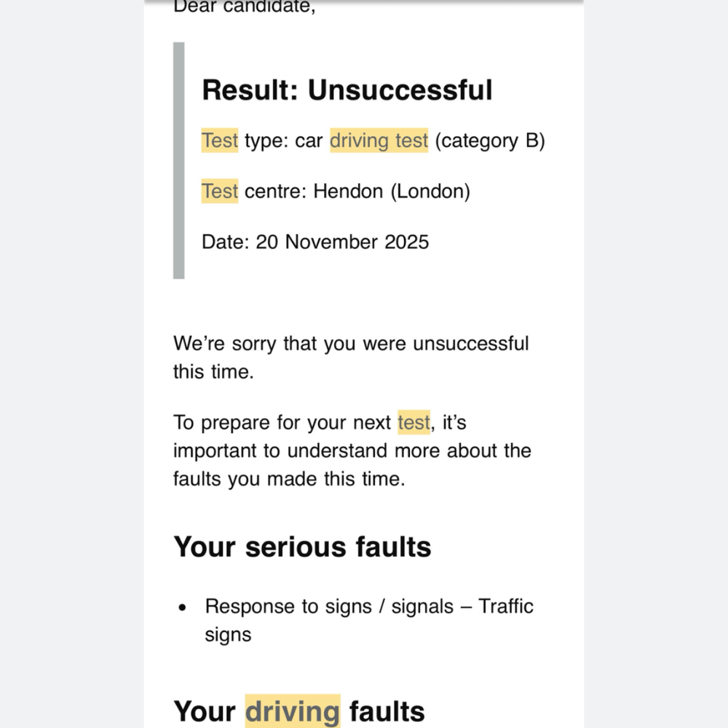
Task: Click the grey vertical quote bar
Action: coord(178,160)
